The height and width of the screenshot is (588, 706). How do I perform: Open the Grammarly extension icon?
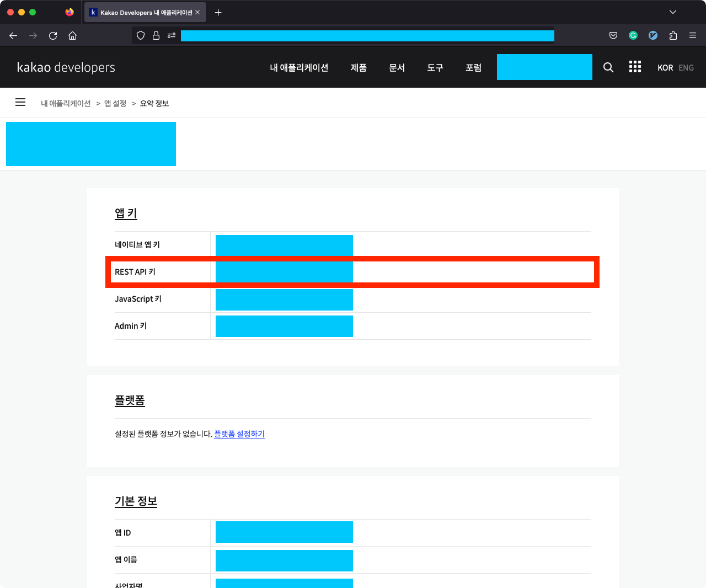pyautogui.click(x=633, y=35)
